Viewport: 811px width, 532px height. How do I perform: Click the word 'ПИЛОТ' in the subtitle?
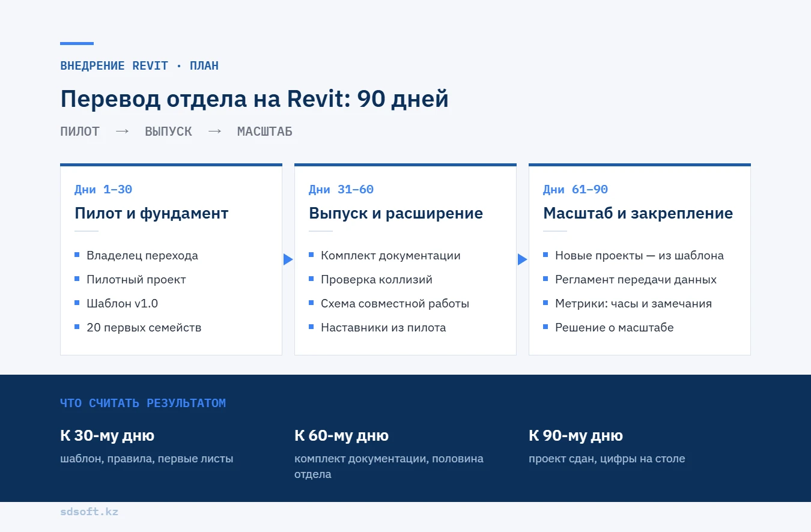(80, 131)
